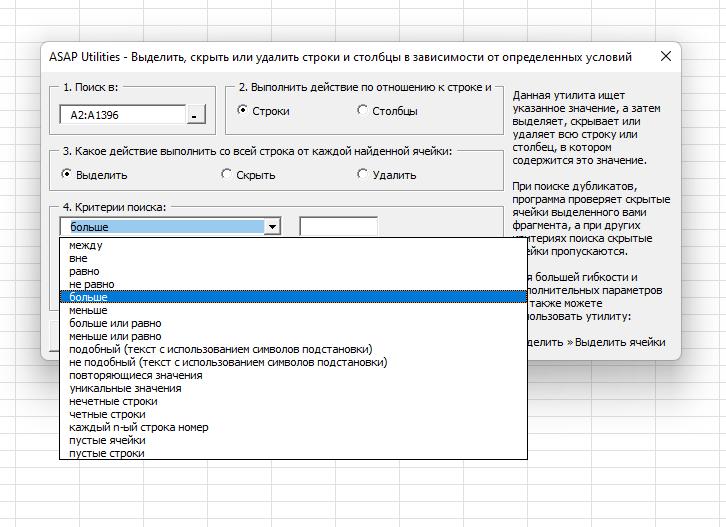
Task: Choose 'больше или равно' option
Action: [114, 324]
